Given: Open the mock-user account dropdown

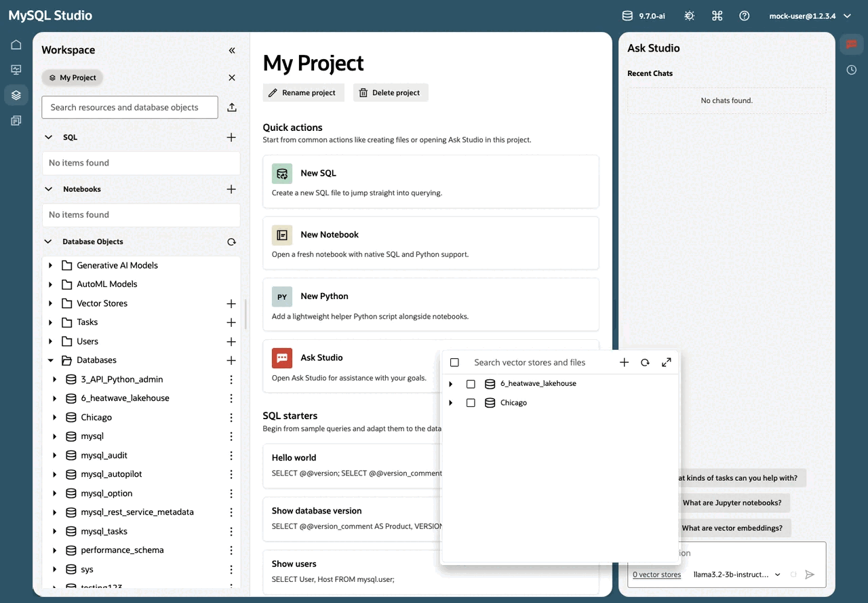Looking at the screenshot, I should coord(810,16).
